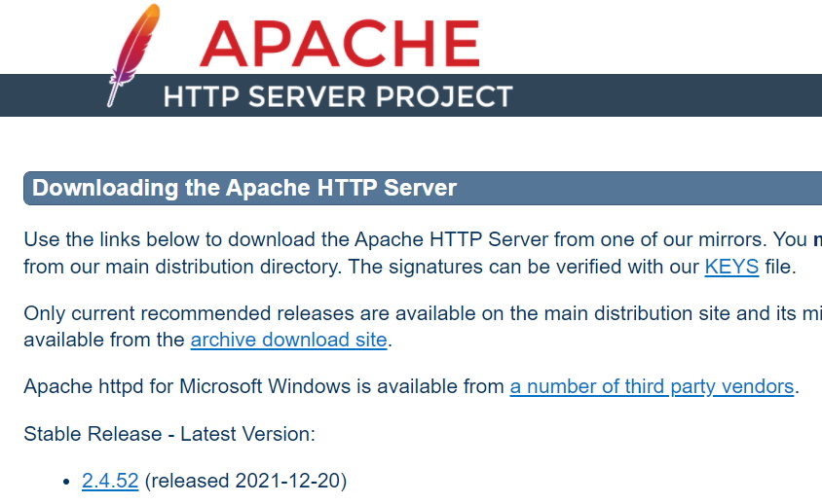This screenshot has width=822, height=504.
Task: Click the HTTP SERVER PROJECT banner title
Action: pos(338,97)
